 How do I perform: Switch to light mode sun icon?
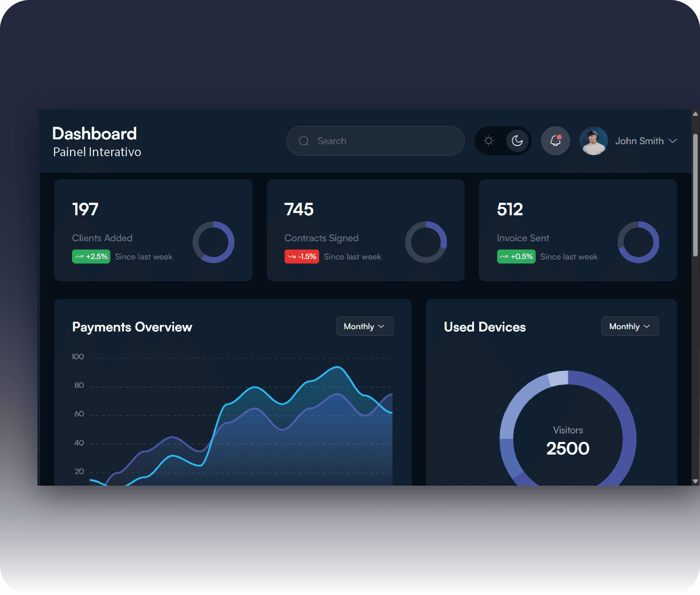pos(488,141)
